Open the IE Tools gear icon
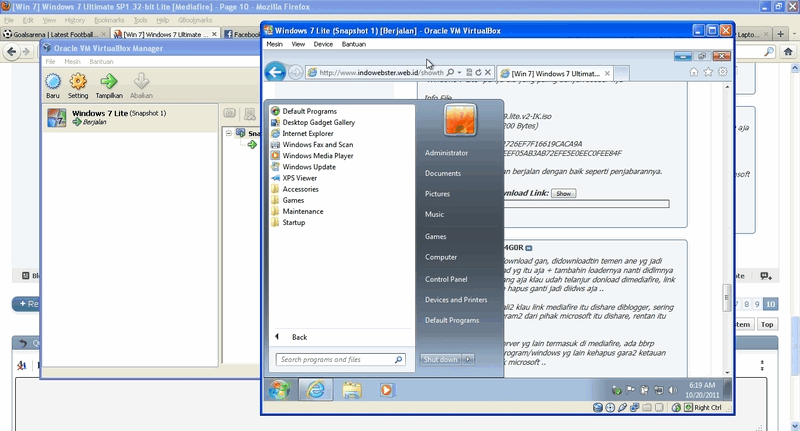800x431 pixels. 722,72
